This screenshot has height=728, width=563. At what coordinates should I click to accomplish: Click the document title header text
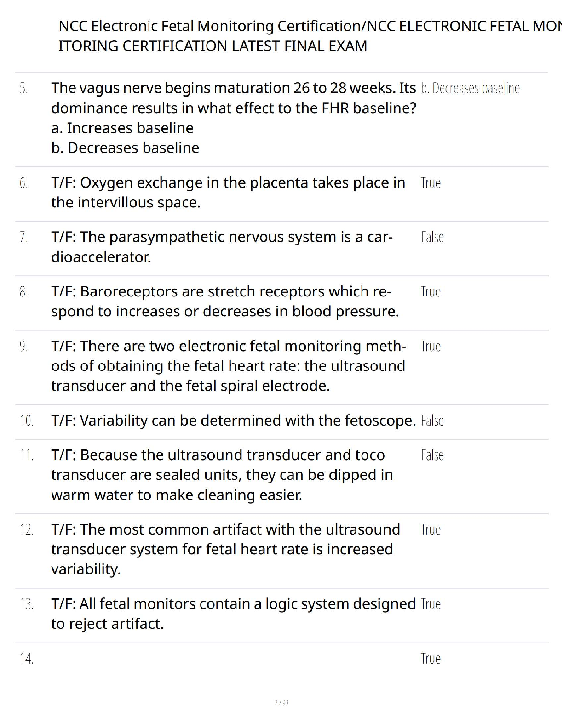tap(304, 36)
